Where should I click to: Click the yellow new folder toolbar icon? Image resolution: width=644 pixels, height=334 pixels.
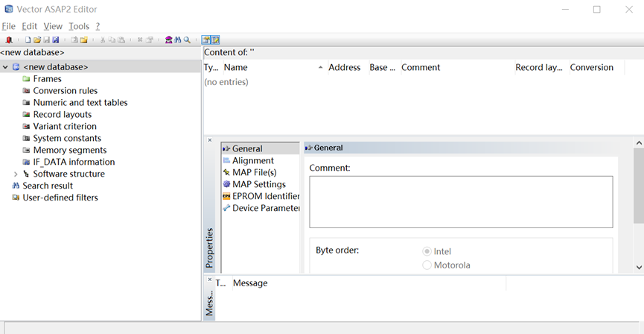(x=84, y=40)
